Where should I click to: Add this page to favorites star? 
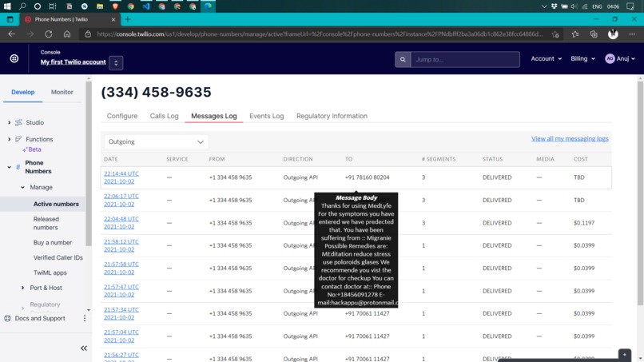click(x=555, y=34)
